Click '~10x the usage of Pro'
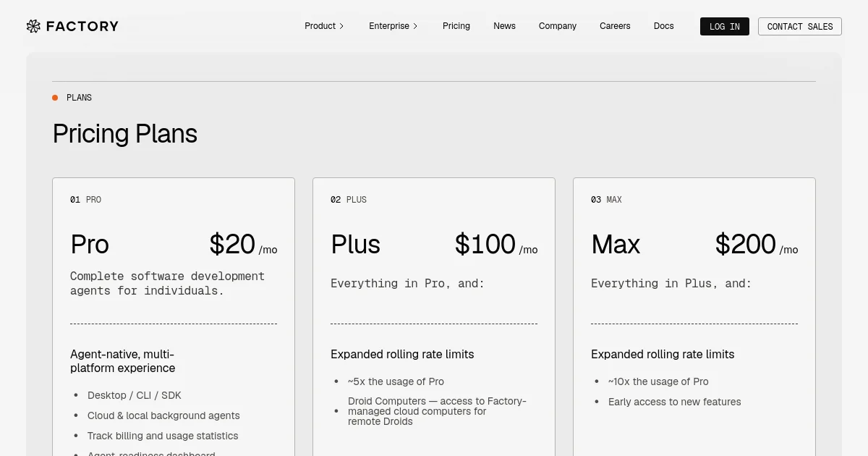The height and width of the screenshot is (456, 868). [658, 381]
